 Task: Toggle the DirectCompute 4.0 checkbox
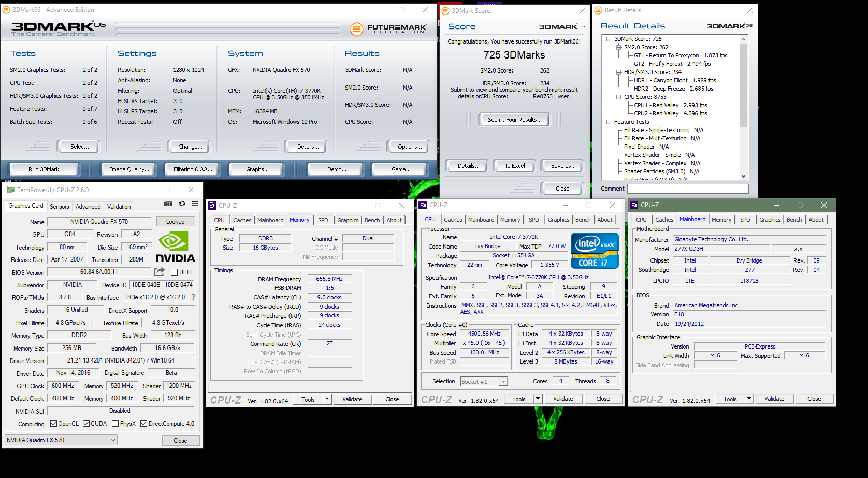144,424
